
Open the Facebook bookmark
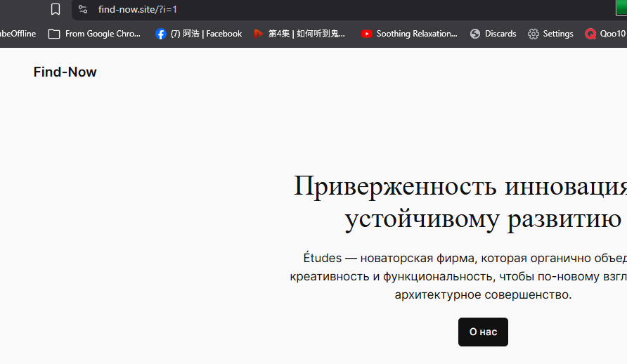pos(198,34)
